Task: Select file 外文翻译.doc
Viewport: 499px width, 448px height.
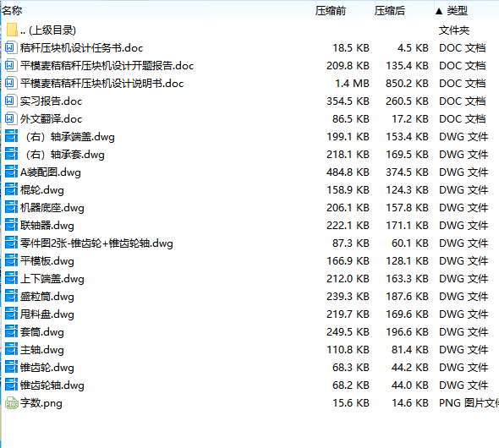Action: pos(51,119)
